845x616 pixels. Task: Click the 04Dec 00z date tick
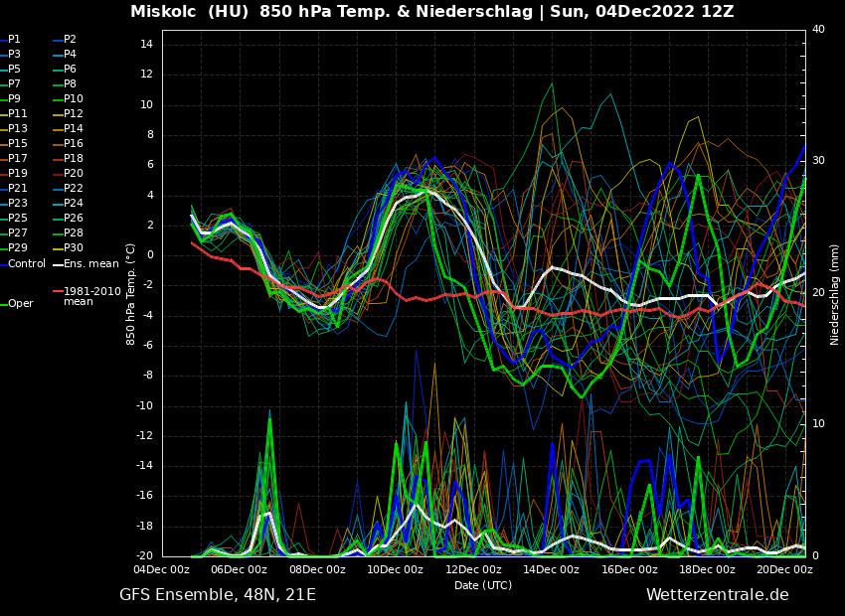pyautogui.click(x=162, y=570)
